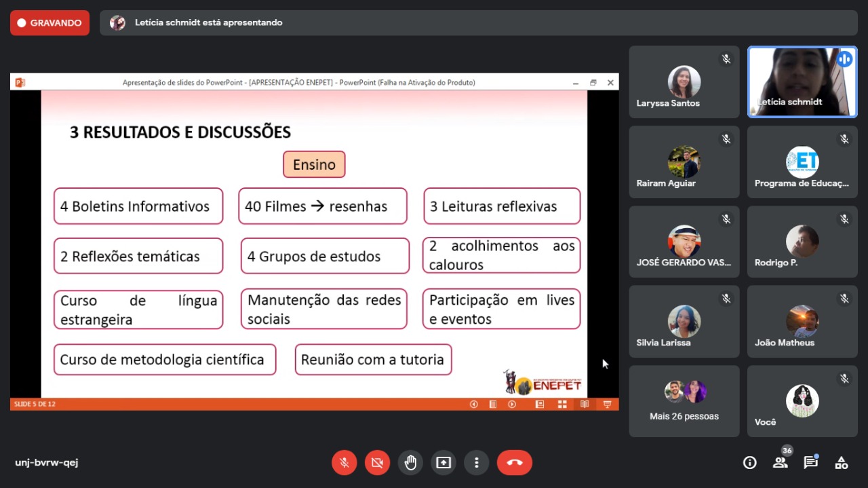Click the GRAVANDO recording indicator
Screen dimensions: 868x488
click(x=50, y=23)
